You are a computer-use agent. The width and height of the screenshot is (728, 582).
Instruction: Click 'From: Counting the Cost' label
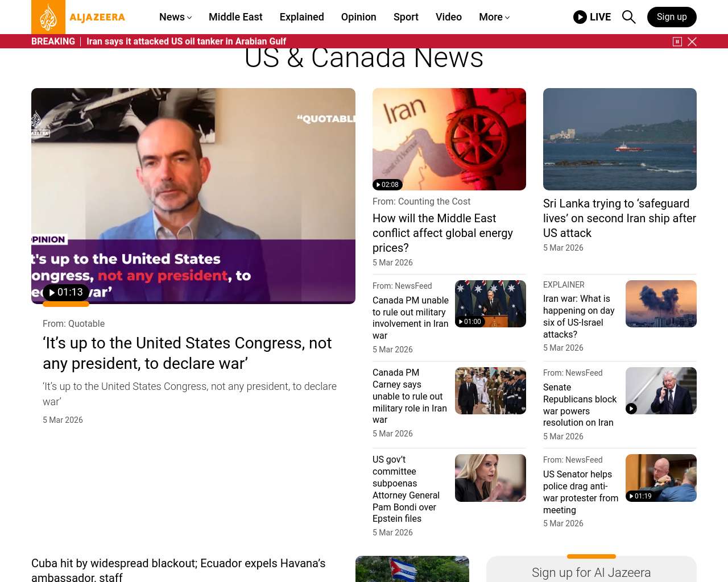point(421,201)
